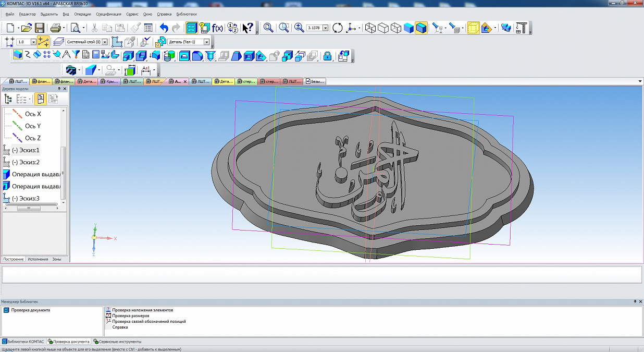Screen dimensions: 644x352
Task: Click the blue padlock icon
Action: [x=327, y=56]
